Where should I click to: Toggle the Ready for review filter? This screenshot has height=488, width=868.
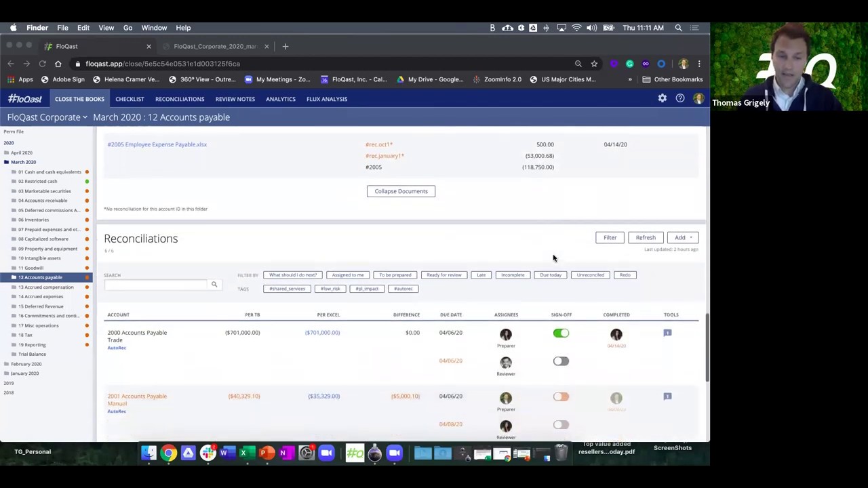pos(444,275)
